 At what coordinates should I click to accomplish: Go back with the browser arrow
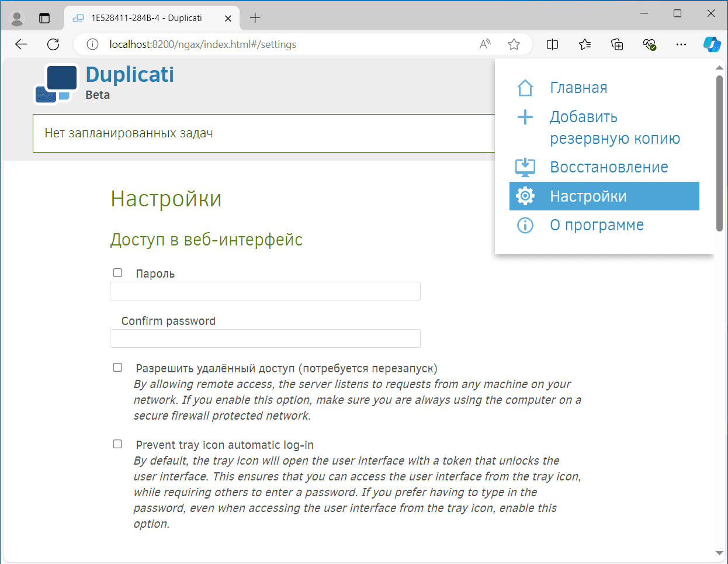21,44
